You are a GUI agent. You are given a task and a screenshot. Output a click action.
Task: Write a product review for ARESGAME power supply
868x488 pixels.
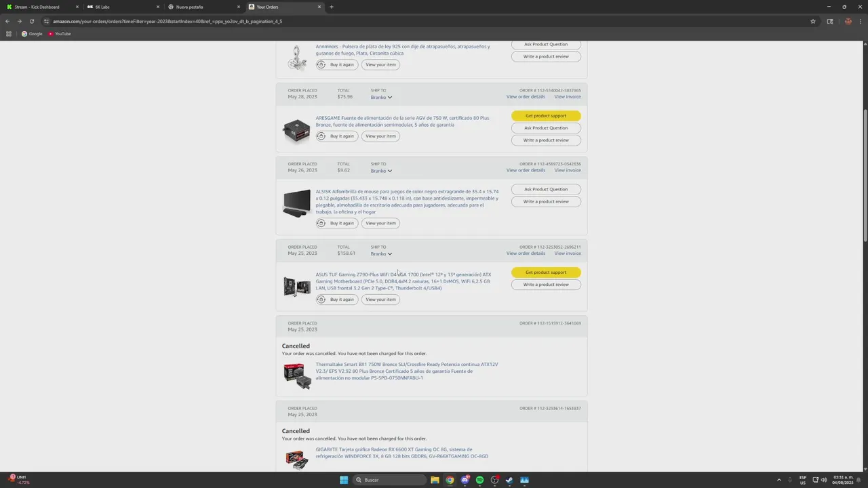click(546, 140)
